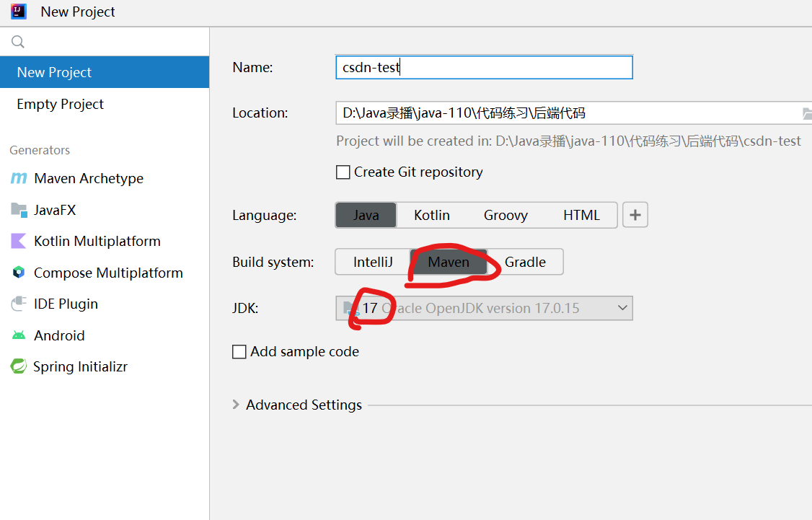Select IntelliJ as the build system

pyautogui.click(x=373, y=262)
